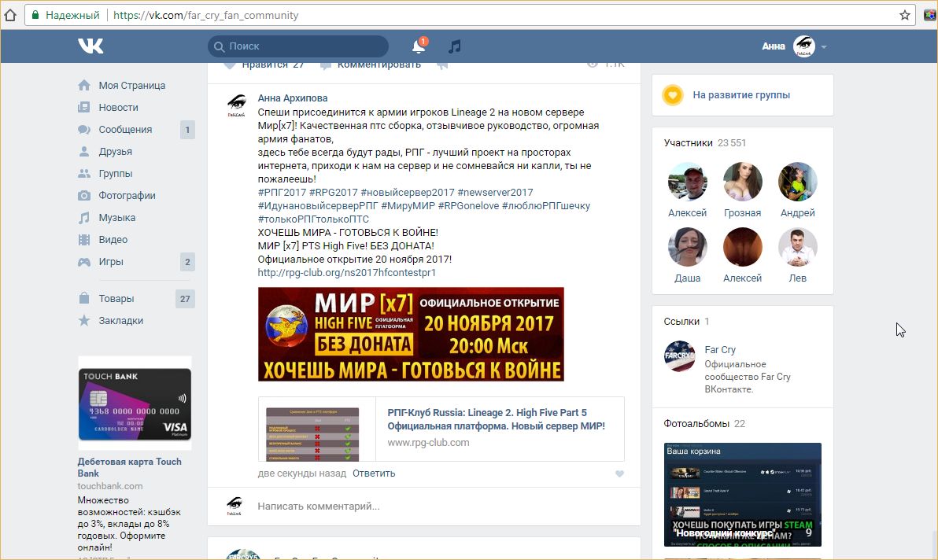
Task: Click the Закладки star item
Action: click(121, 321)
